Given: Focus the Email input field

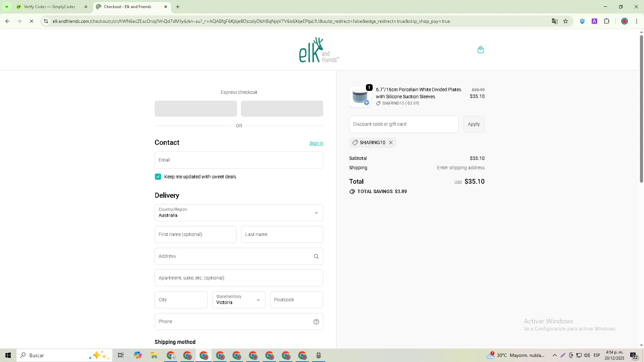Looking at the screenshot, I should point(239,160).
